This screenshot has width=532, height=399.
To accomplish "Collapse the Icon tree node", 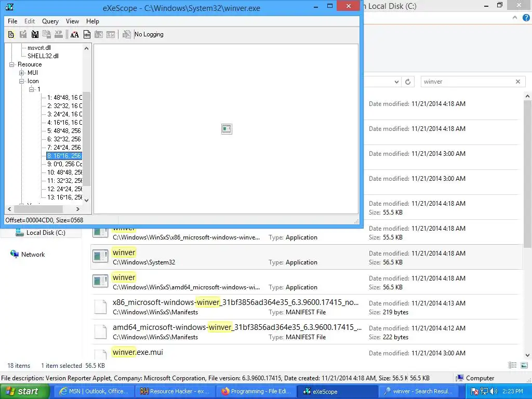I will tap(21, 81).
